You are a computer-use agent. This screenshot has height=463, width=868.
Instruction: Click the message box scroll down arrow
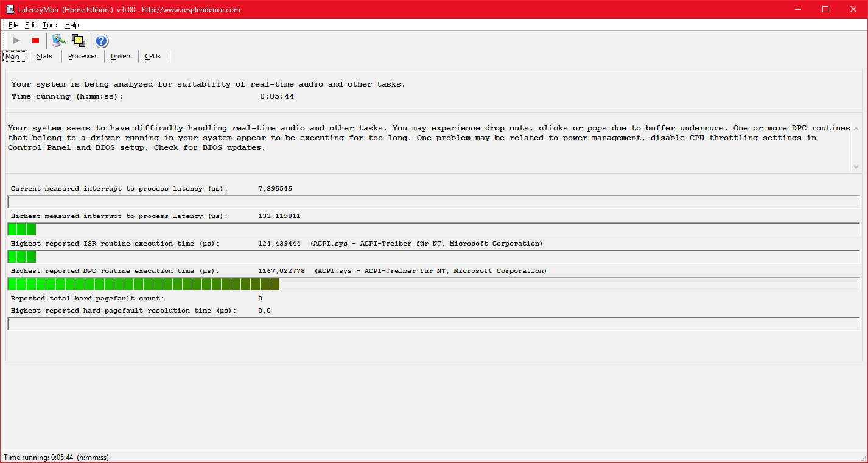point(856,166)
